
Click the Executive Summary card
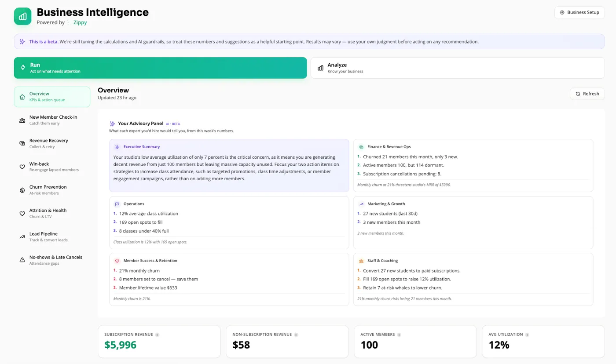[229, 165]
